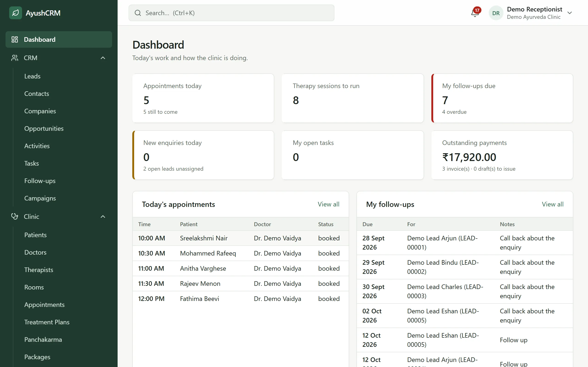The height and width of the screenshot is (367, 588).
Task: Click the AyushCRM leaf logo icon
Action: pos(16,13)
